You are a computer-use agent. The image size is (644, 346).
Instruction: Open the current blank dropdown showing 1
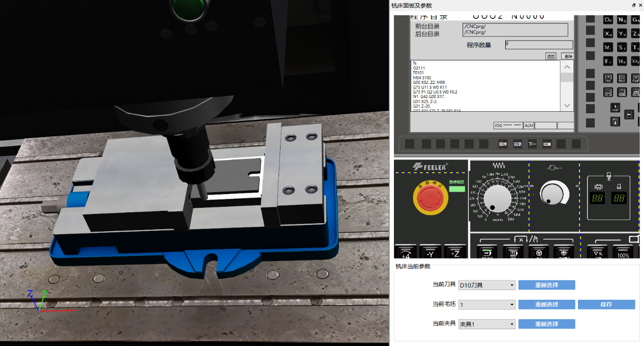[x=487, y=304]
